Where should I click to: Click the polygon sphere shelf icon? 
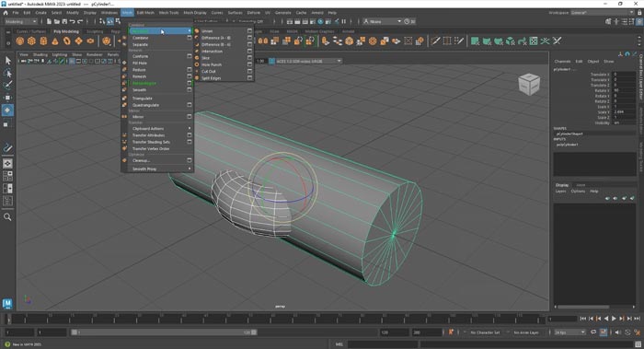[19, 41]
